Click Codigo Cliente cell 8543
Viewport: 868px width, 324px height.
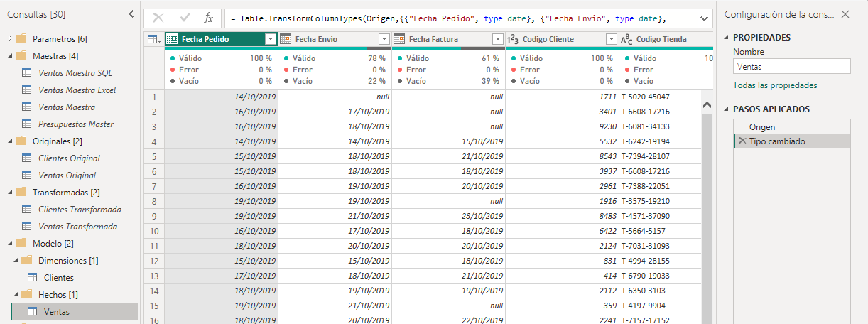[x=562, y=156]
